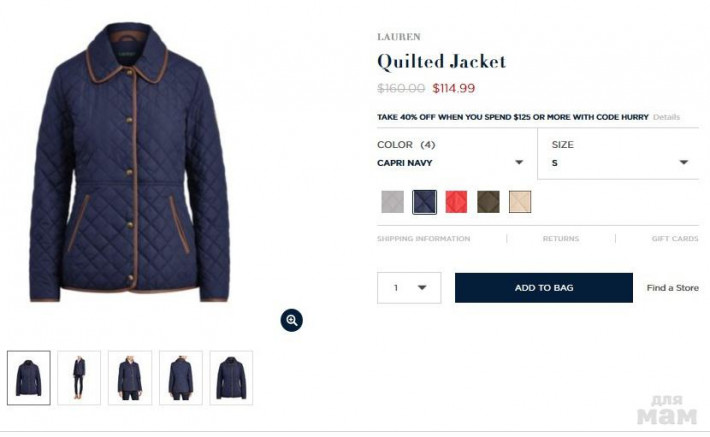The width and height of the screenshot is (710, 437).
Task: Show full-length model thumbnail image
Action: 79,378
